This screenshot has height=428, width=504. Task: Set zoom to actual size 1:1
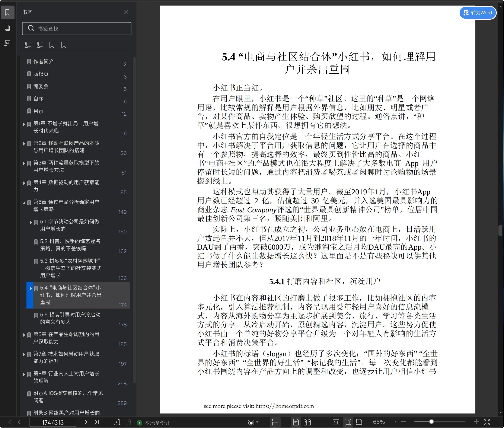[336, 422]
